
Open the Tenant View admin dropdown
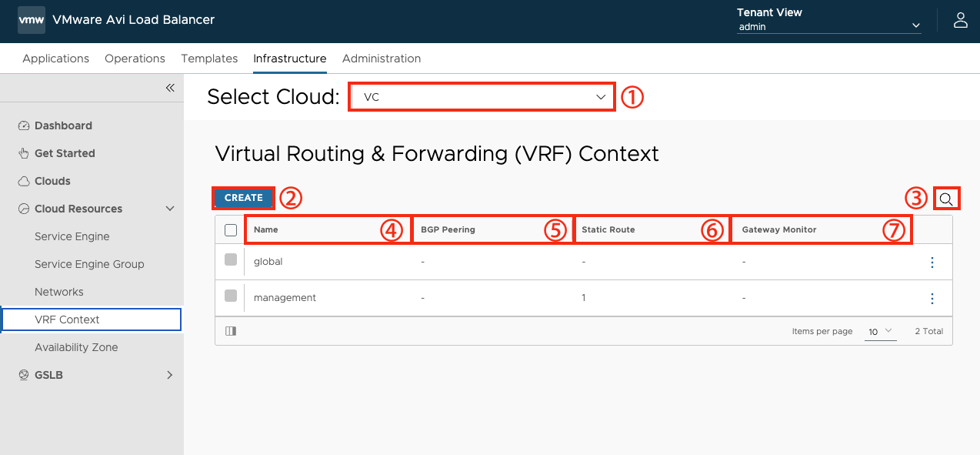pos(828,26)
